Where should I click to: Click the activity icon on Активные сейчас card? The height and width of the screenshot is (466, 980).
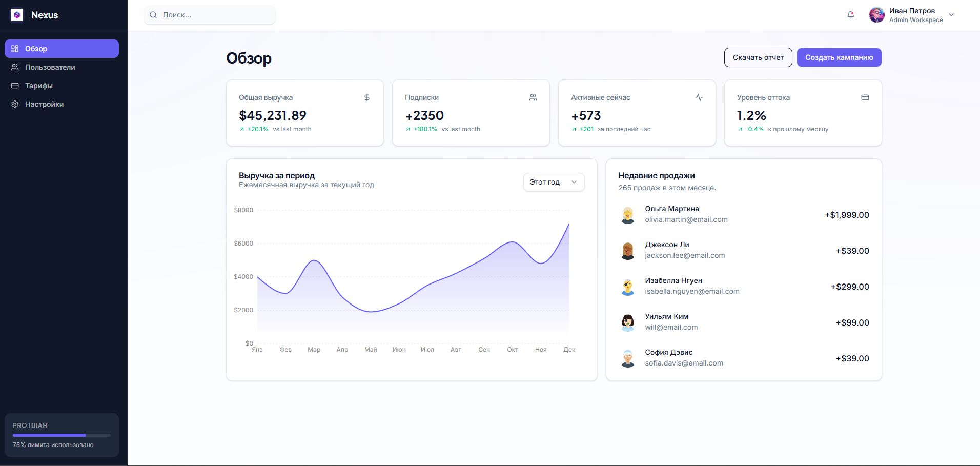tap(699, 97)
